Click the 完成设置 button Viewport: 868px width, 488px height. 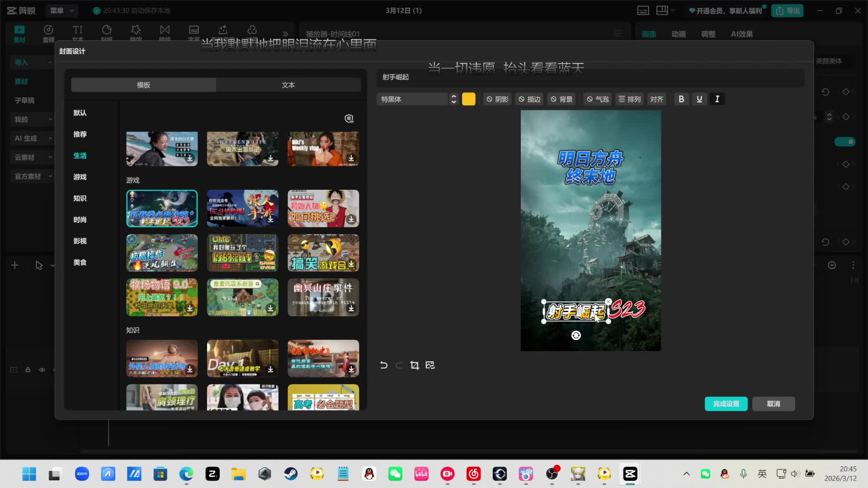click(726, 404)
